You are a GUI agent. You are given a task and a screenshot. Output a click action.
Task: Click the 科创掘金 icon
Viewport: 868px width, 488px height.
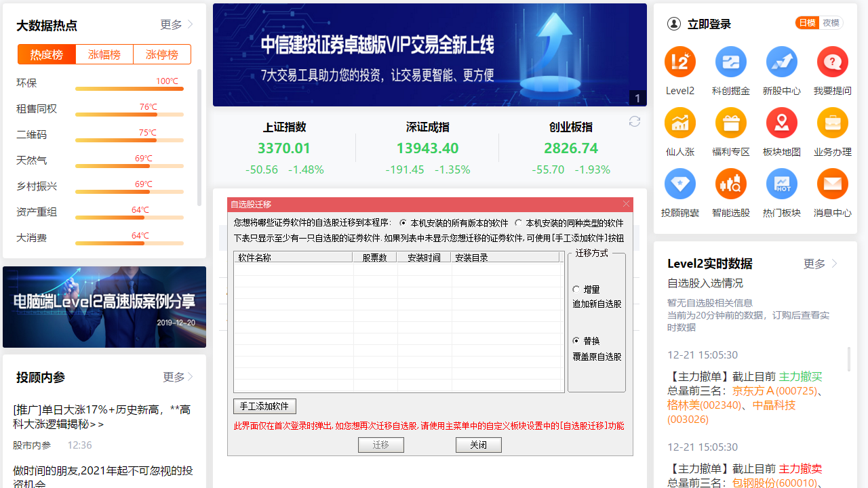click(731, 62)
